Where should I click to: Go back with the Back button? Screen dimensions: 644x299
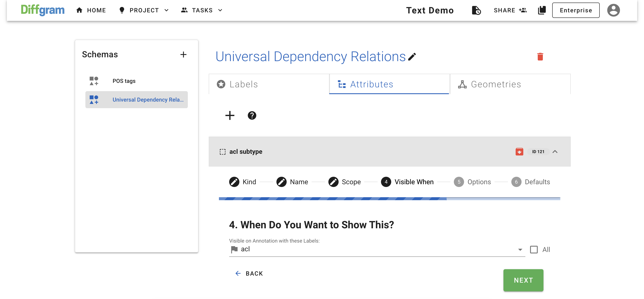[249, 273]
